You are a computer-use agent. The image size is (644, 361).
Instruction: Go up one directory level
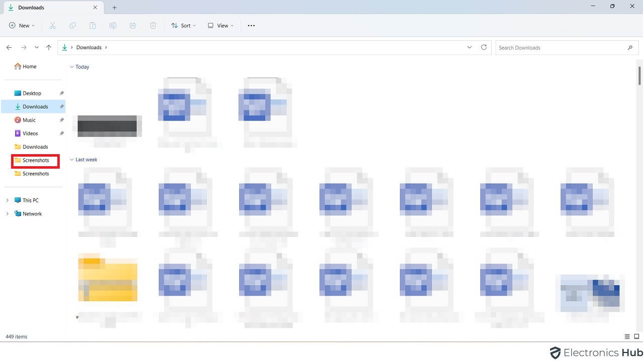tap(49, 47)
